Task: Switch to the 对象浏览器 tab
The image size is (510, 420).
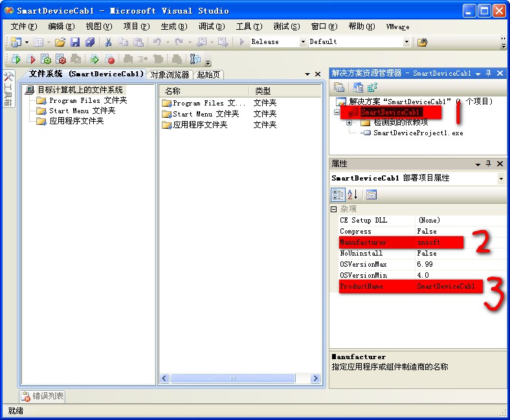Action: (x=170, y=75)
